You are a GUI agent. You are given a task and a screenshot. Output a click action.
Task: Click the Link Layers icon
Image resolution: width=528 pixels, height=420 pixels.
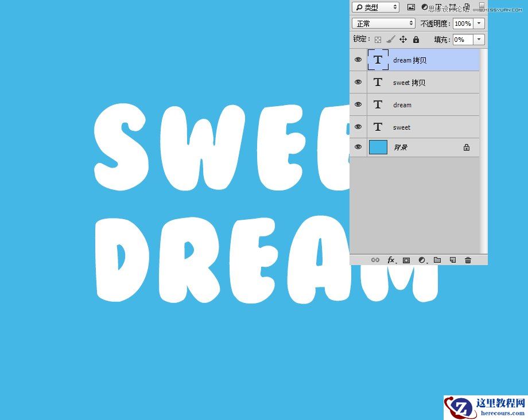pos(375,260)
